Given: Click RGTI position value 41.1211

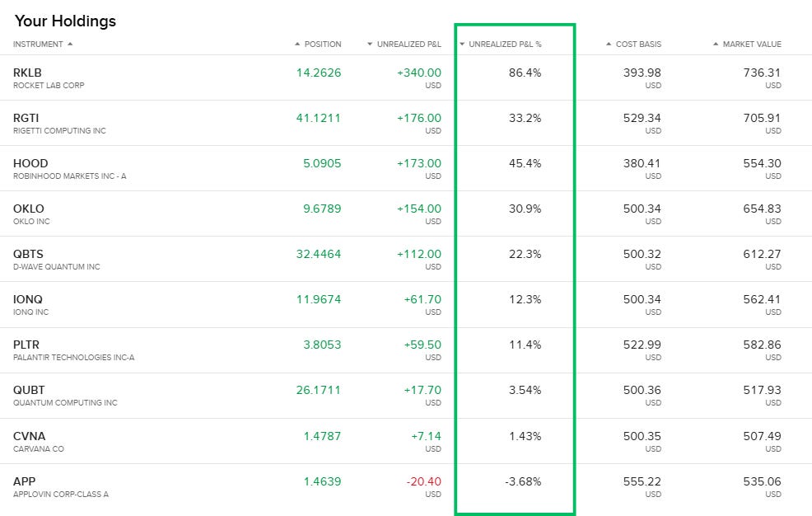Looking at the screenshot, I should (319, 118).
